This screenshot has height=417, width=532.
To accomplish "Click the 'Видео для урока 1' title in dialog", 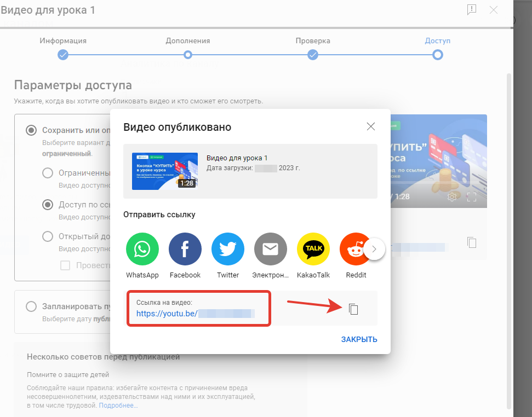I will click(237, 158).
